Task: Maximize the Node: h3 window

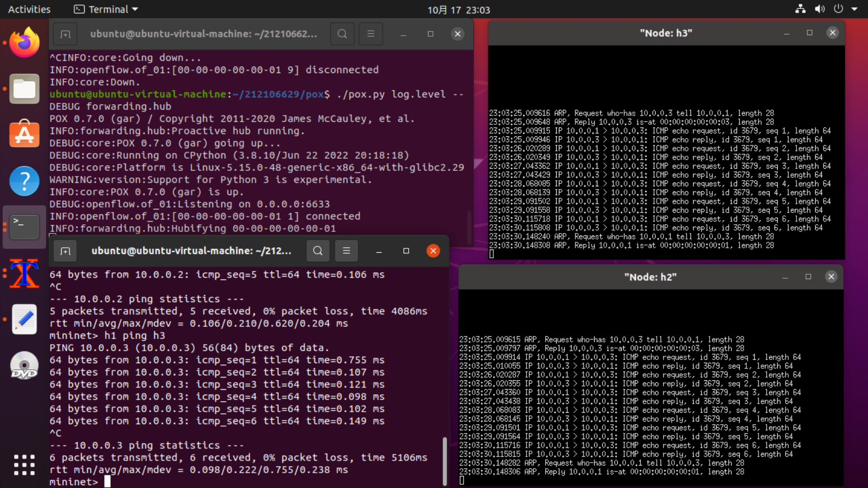Action: point(810,33)
